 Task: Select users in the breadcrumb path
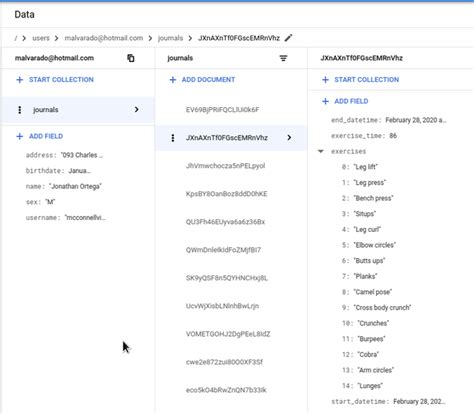pyautogui.click(x=41, y=38)
